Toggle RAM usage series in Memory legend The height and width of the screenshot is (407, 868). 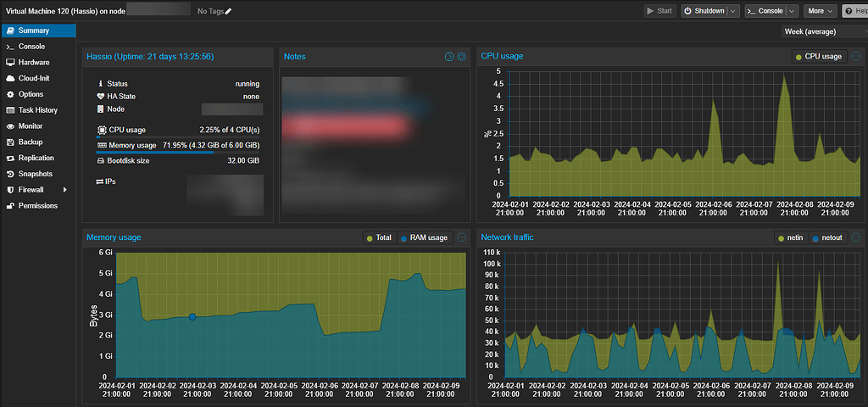(425, 238)
